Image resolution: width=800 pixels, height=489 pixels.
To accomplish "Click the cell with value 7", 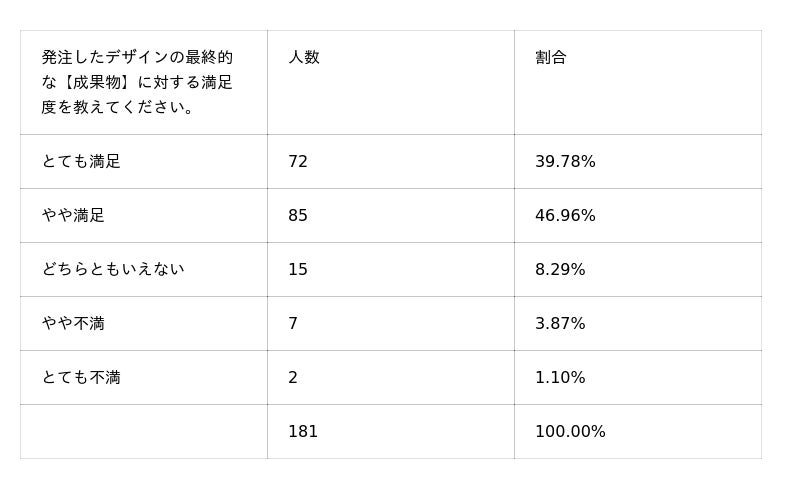I will pos(293,324).
